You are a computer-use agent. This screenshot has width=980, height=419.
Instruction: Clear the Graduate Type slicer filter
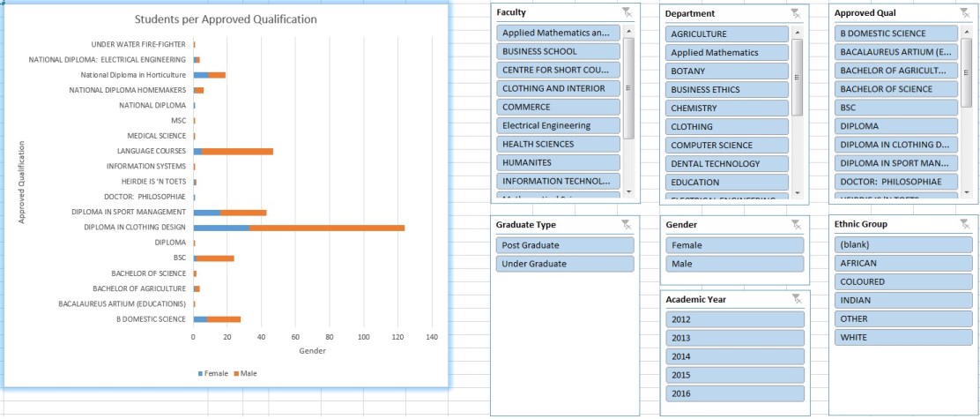(626, 224)
